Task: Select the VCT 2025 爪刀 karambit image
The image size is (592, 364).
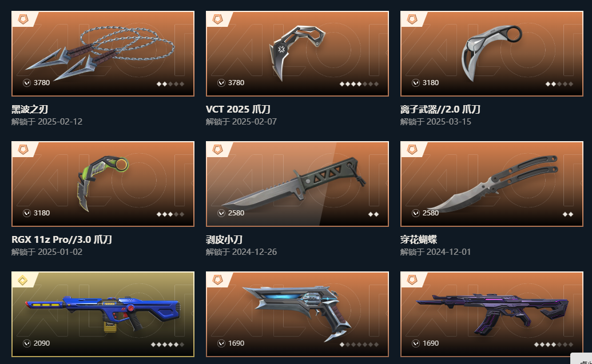Action: tap(297, 54)
